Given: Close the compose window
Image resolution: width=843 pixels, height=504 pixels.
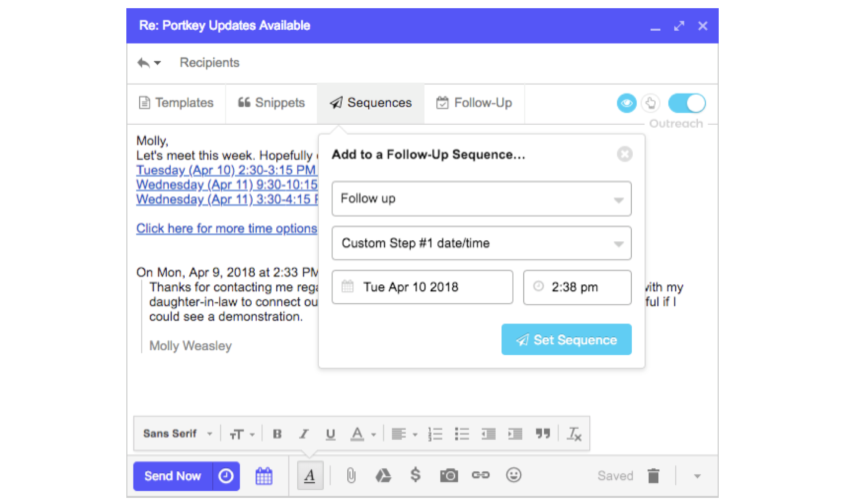Looking at the screenshot, I should [703, 26].
